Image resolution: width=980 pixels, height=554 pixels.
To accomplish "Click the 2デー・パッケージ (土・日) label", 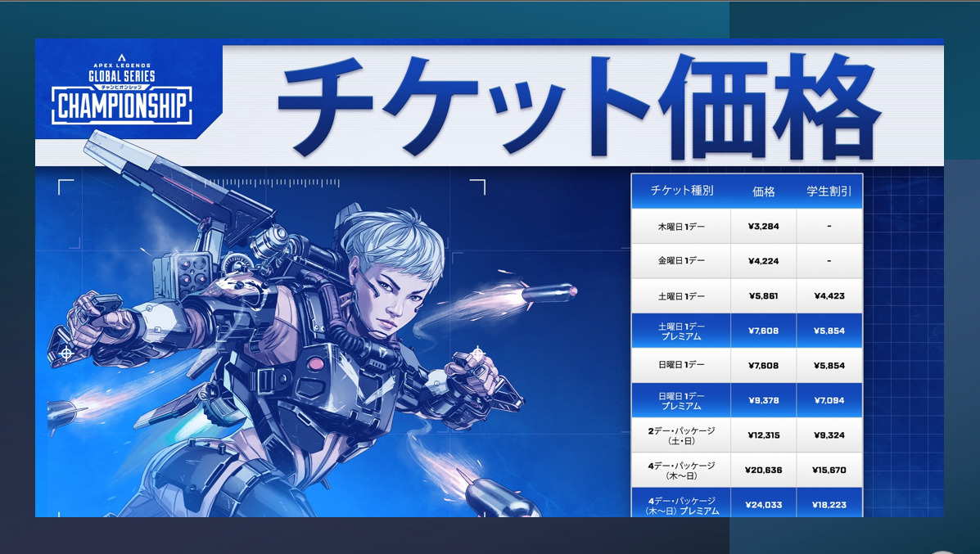I will (x=680, y=435).
